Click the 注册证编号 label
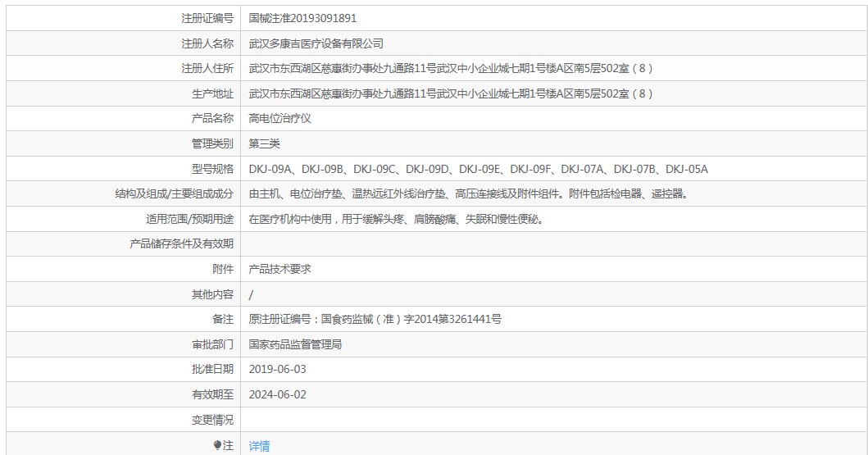Viewport: 868px width, 455px height. pyautogui.click(x=207, y=18)
